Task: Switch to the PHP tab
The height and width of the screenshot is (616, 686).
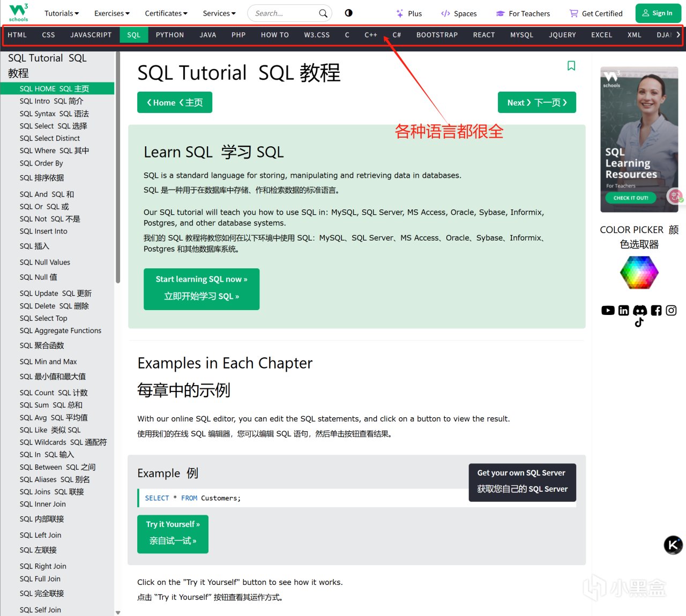Action: coord(238,35)
